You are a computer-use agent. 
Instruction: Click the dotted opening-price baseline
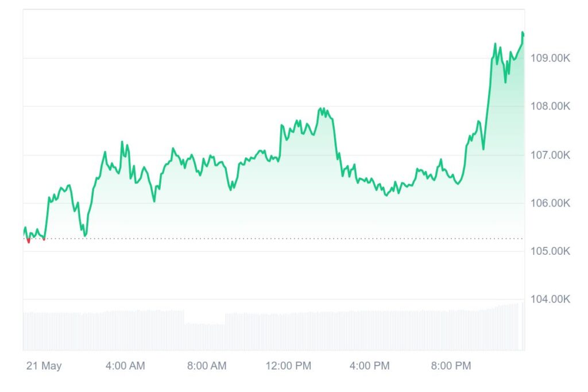(x=287, y=238)
